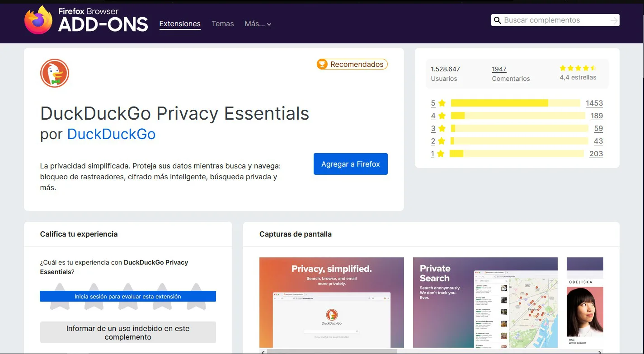Click the 5-star rating bar
644x354 pixels.
[x=515, y=103]
